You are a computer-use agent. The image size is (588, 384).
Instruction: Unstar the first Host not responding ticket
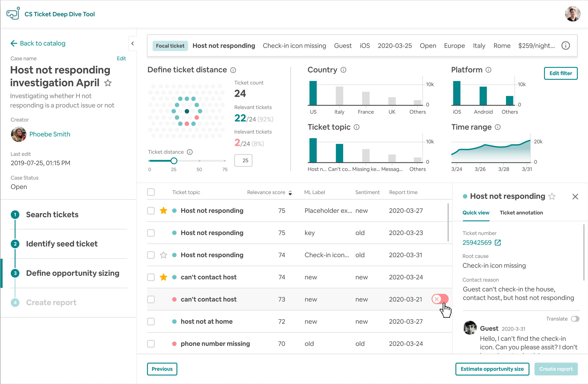point(163,211)
